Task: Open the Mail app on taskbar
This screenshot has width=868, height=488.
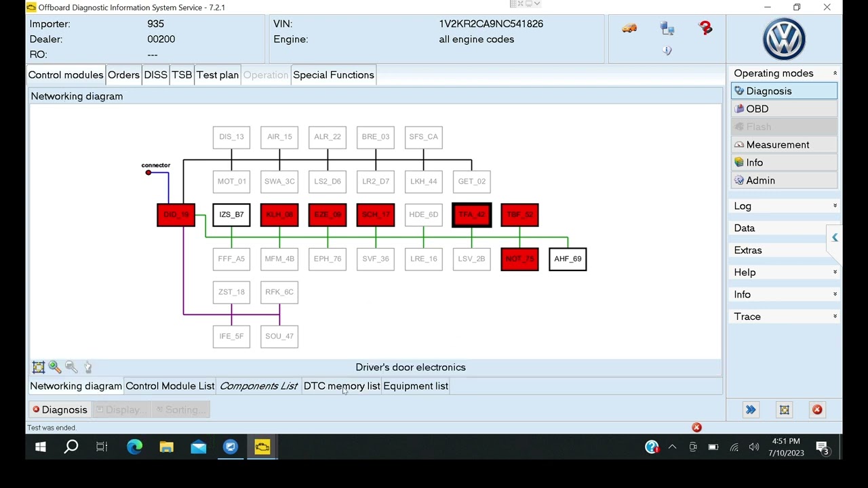Action: (x=198, y=447)
